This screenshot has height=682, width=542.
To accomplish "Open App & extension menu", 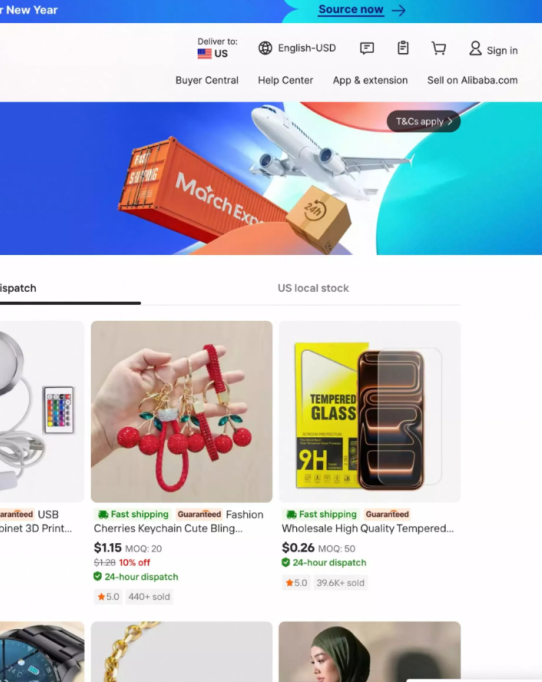I will pos(370,80).
